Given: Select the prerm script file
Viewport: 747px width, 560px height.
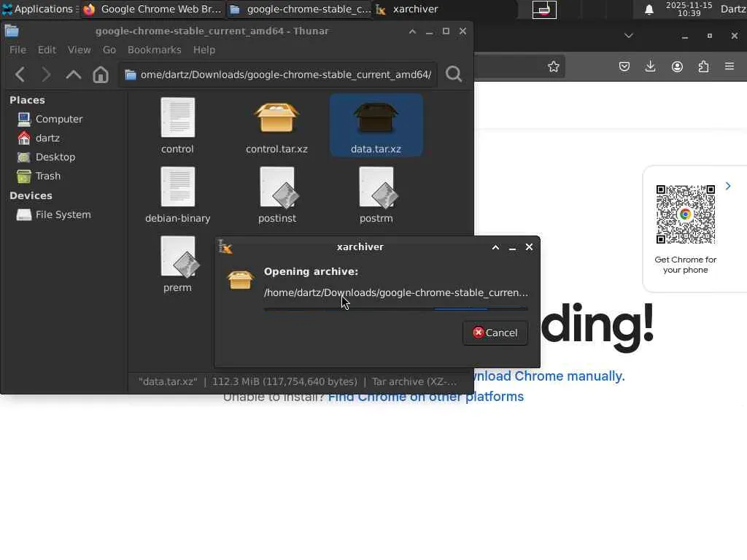Looking at the screenshot, I should (178, 265).
